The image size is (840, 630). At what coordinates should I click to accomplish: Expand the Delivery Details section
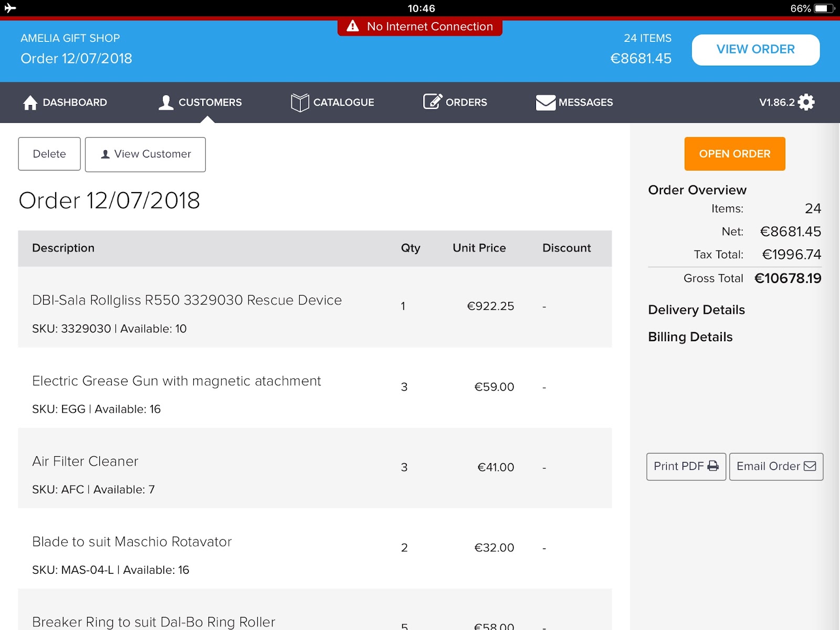click(696, 310)
